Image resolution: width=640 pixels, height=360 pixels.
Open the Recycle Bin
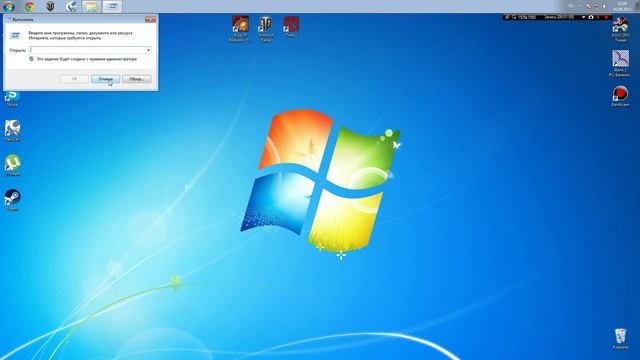pyautogui.click(x=620, y=339)
